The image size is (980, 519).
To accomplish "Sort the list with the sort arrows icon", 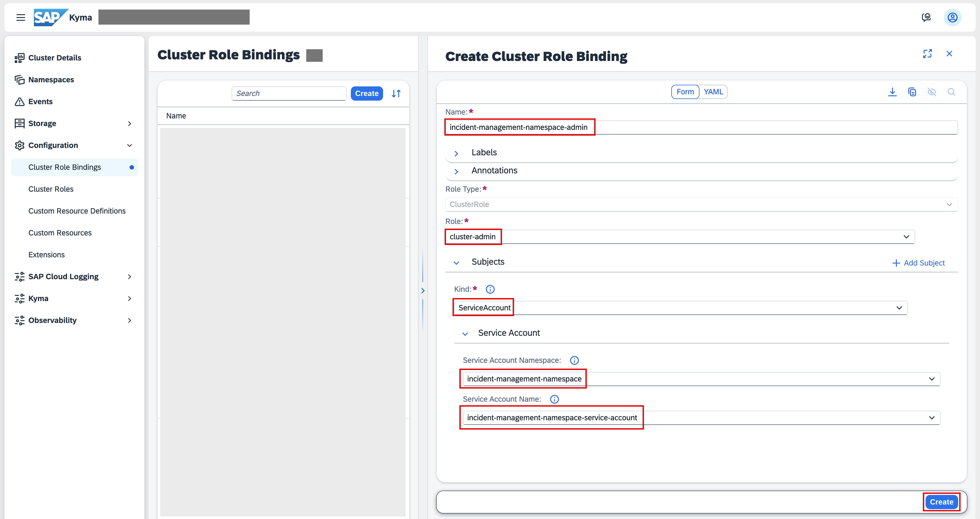I will point(396,94).
